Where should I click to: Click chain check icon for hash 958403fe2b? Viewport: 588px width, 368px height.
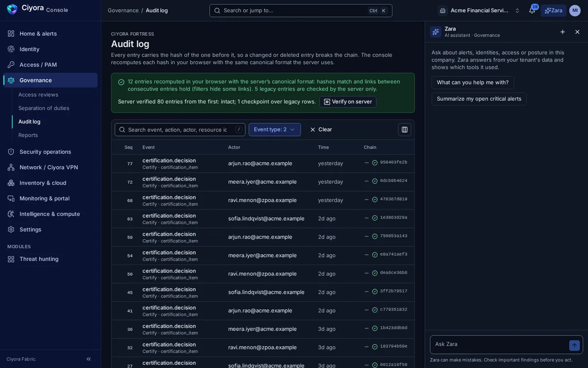(375, 163)
